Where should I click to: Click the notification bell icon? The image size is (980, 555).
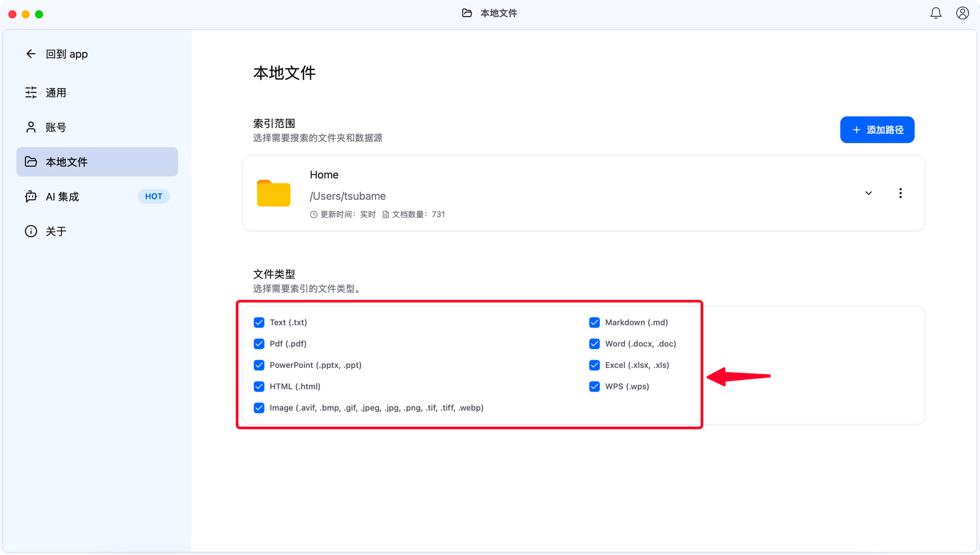coord(935,13)
